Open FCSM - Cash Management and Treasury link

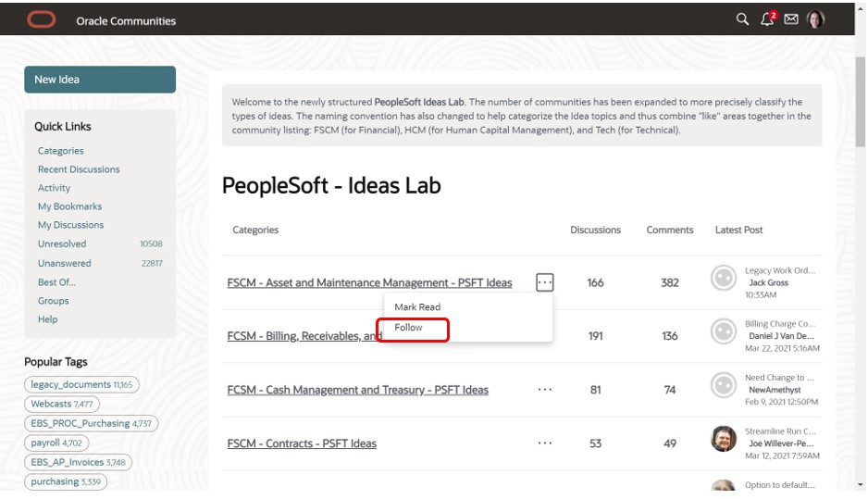point(357,390)
